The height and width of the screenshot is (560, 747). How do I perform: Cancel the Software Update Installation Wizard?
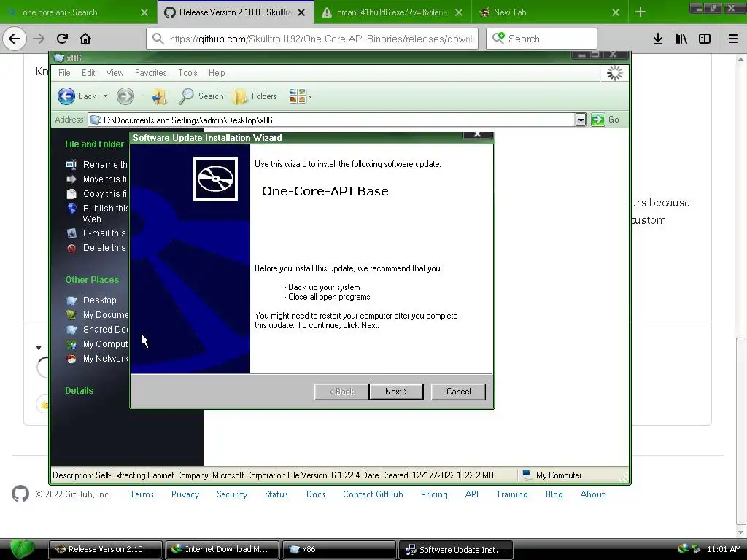tap(458, 392)
